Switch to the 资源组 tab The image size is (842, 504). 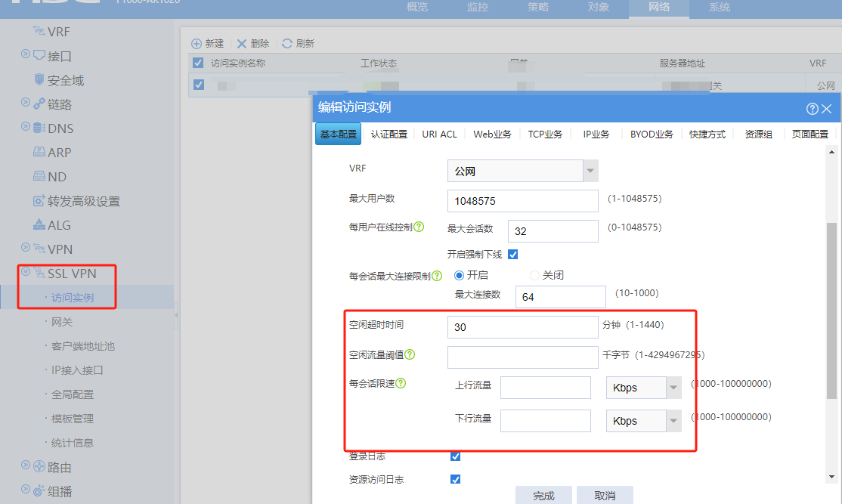coord(758,135)
